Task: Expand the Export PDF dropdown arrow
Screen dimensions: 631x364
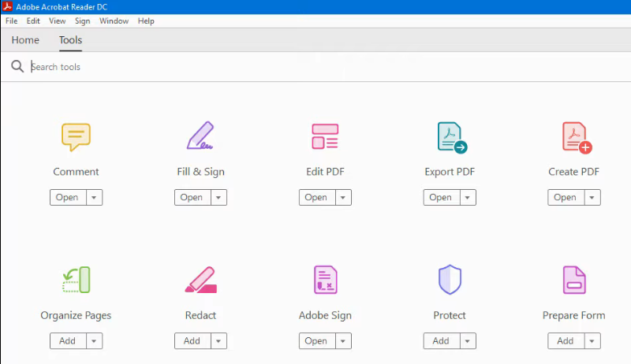Action: [x=467, y=197]
